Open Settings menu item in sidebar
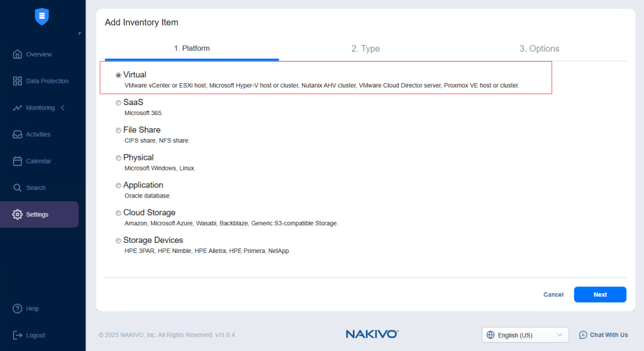The height and width of the screenshot is (351, 644). pyautogui.click(x=40, y=214)
